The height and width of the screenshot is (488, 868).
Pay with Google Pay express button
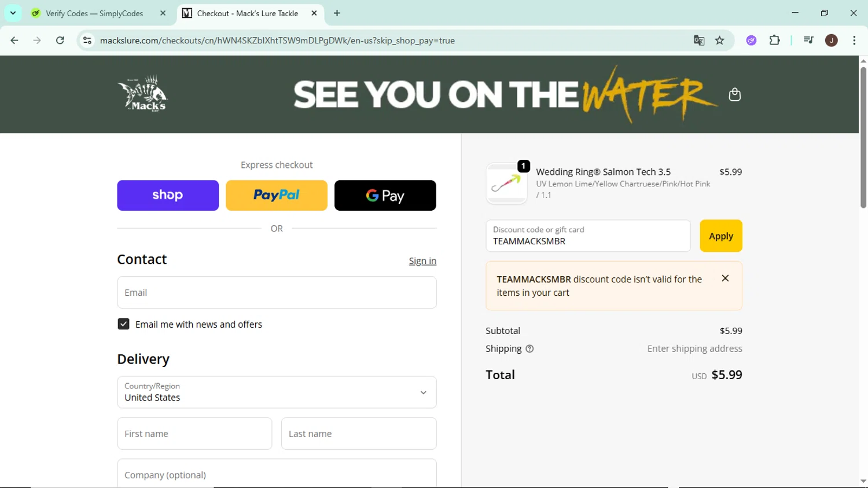coord(385,196)
